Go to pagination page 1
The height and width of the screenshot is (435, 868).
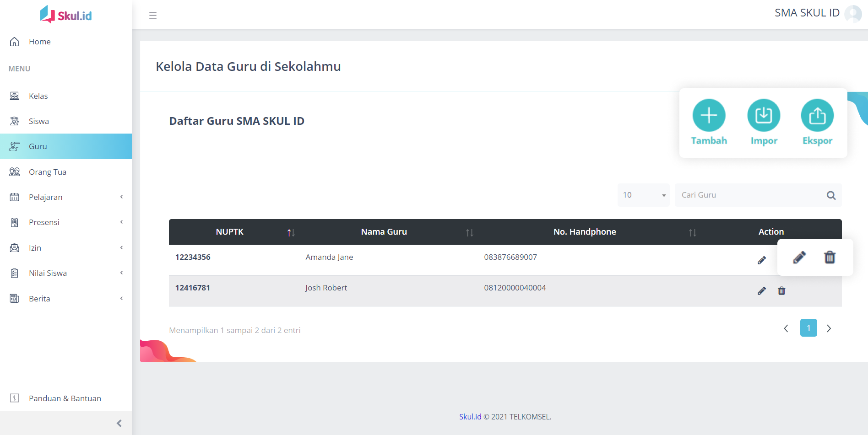pyautogui.click(x=808, y=328)
